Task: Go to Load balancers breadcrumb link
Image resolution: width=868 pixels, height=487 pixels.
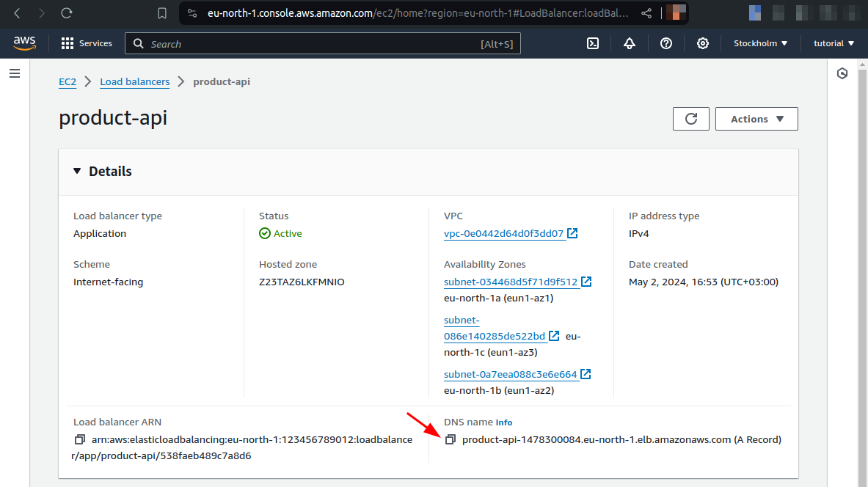Action: click(135, 82)
